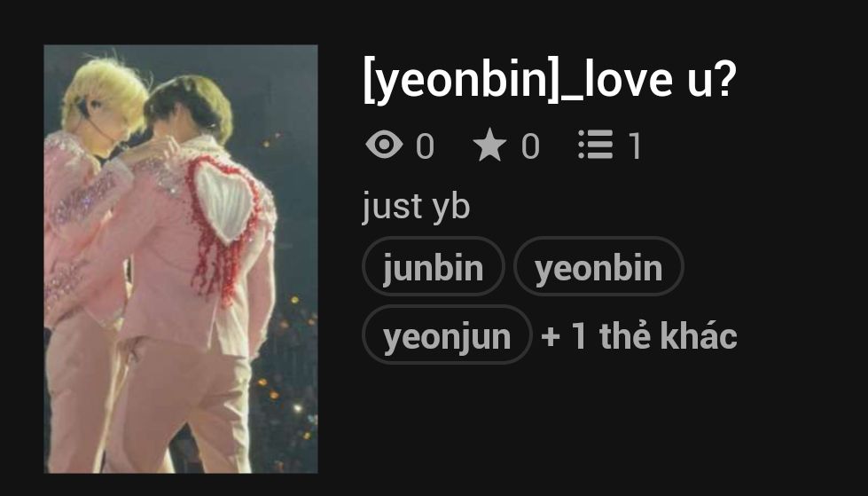The width and height of the screenshot is (868, 496).
Task: Select the view count next to eye icon
Action: click(426, 147)
